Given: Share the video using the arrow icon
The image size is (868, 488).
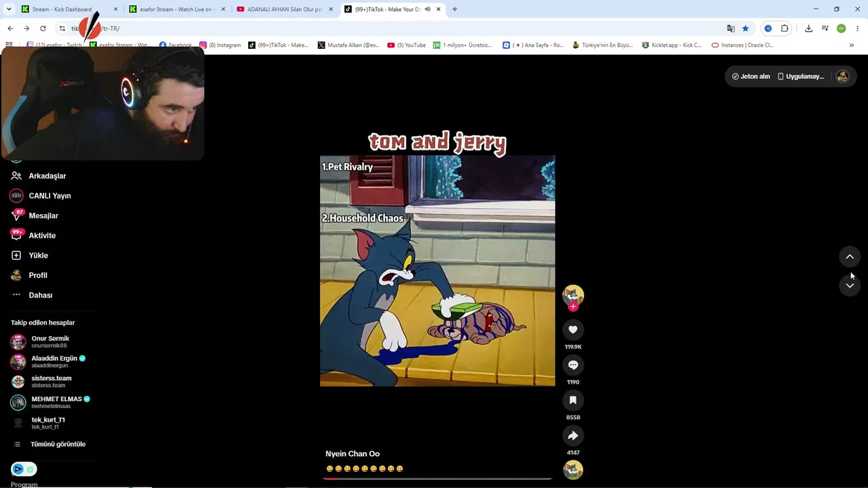Looking at the screenshot, I should [x=573, y=435].
